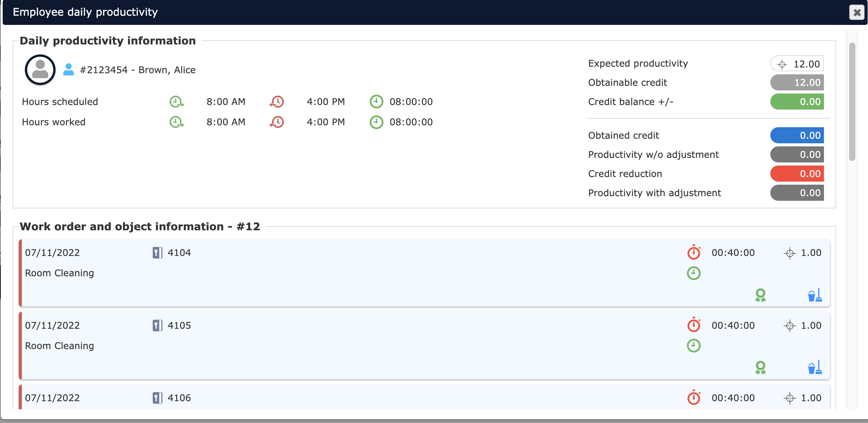Click the green Credit balance value badge

[797, 102]
